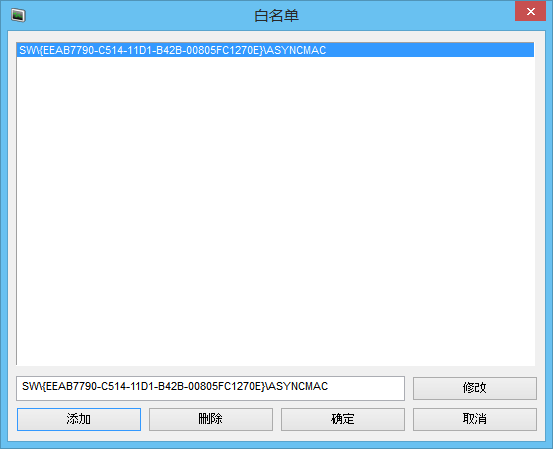The width and height of the screenshot is (553, 449).
Task: Focus the whitelist entry text field
Action: coord(210,388)
